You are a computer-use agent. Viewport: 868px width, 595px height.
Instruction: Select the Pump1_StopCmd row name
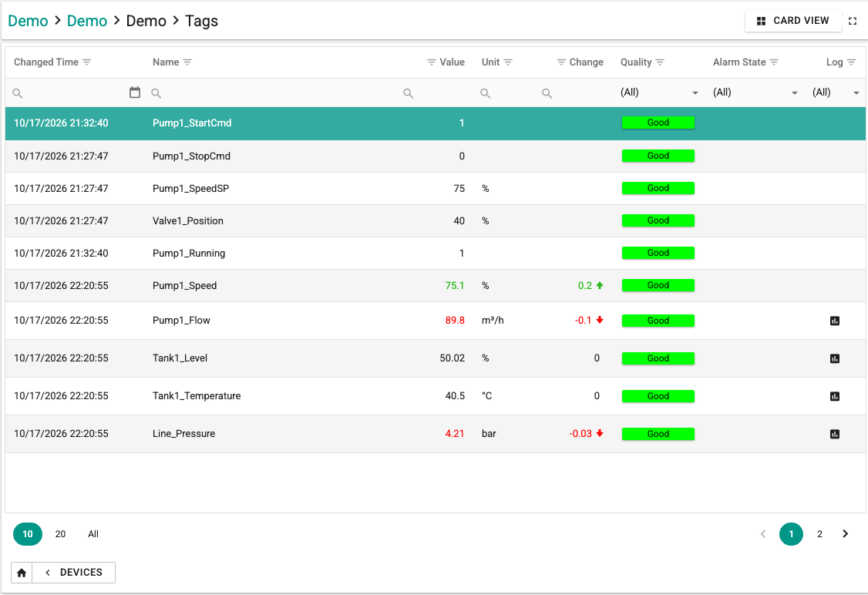coord(191,156)
